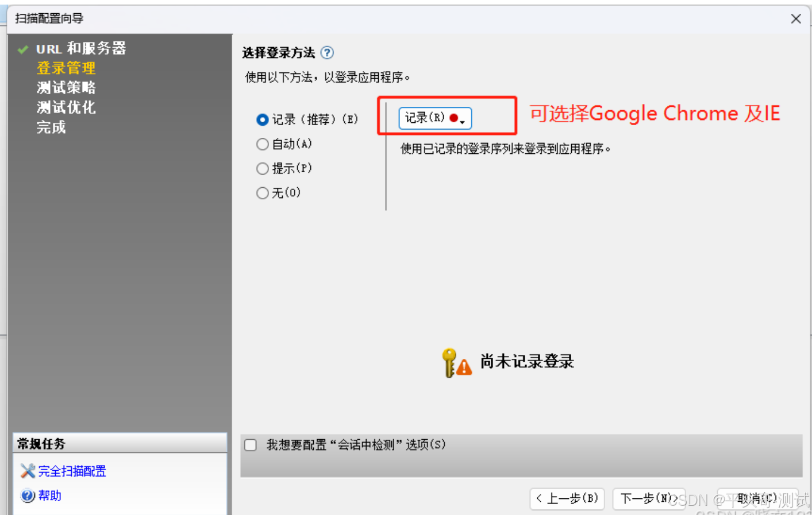Continue with the 下一步(N) button

coord(649,498)
